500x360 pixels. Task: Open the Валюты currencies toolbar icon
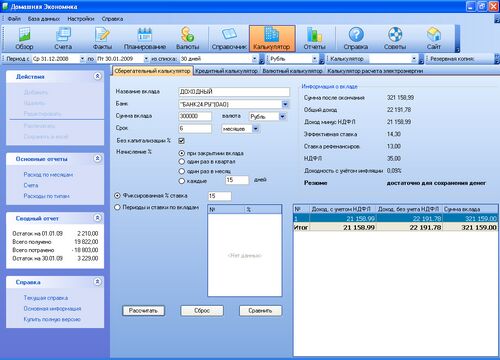pyautogui.click(x=188, y=39)
